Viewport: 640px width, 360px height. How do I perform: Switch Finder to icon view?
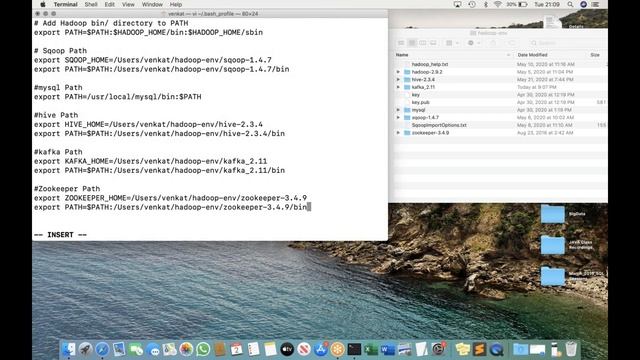401,43
